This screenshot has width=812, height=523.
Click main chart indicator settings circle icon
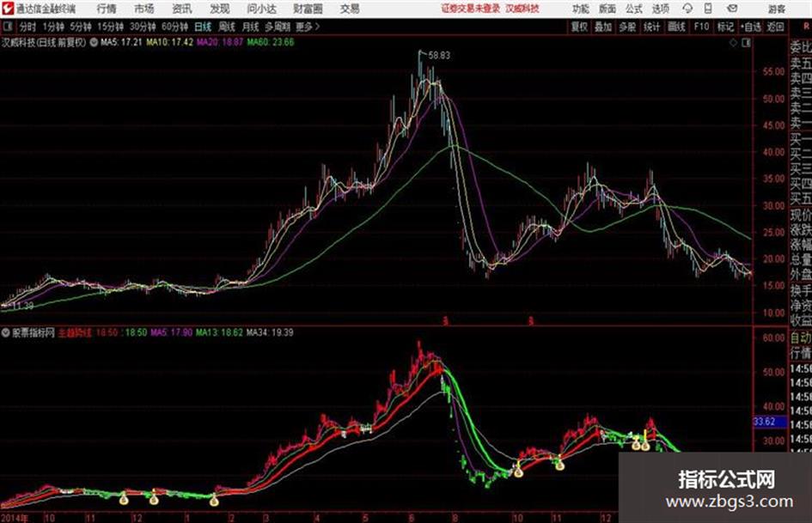tap(94, 42)
